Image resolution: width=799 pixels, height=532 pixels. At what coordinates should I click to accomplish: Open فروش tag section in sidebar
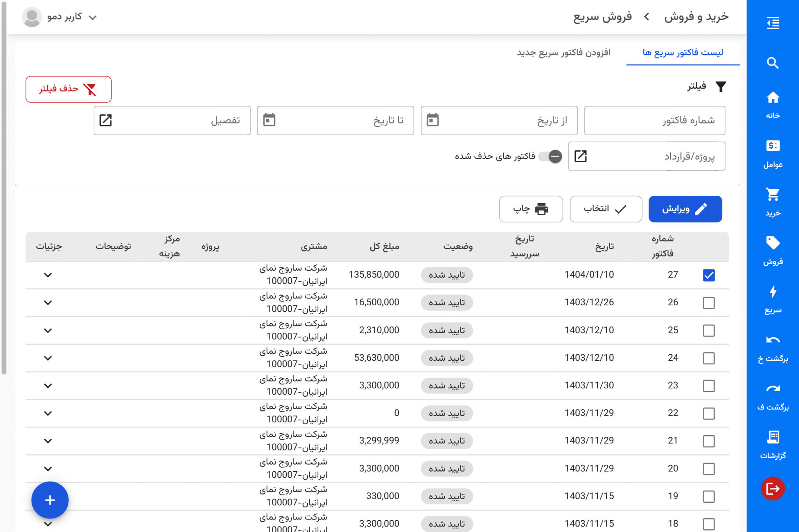[773, 250]
